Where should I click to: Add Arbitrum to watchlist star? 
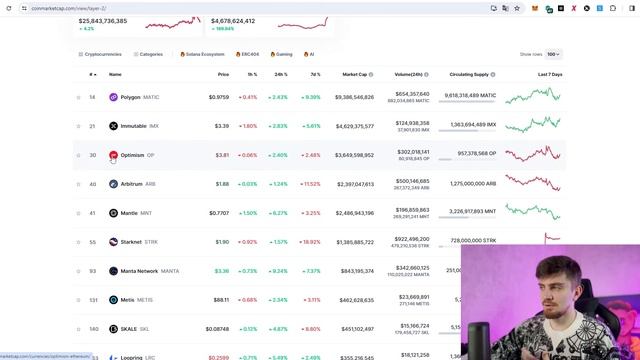click(78, 184)
